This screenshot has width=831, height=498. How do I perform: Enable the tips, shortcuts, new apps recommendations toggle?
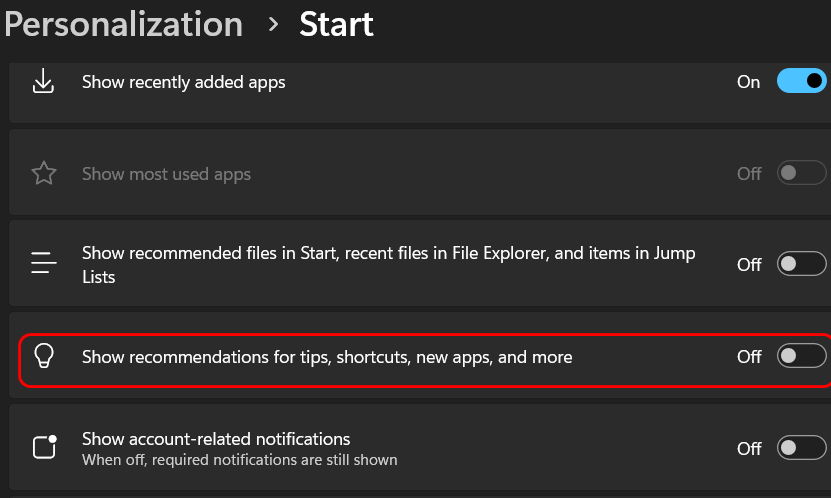pyautogui.click(x=801, y=356)
